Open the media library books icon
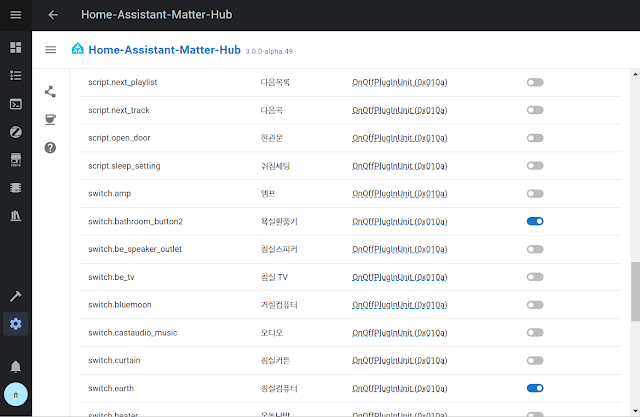Viewport: 640px width, 417px height. coord(16,215)
